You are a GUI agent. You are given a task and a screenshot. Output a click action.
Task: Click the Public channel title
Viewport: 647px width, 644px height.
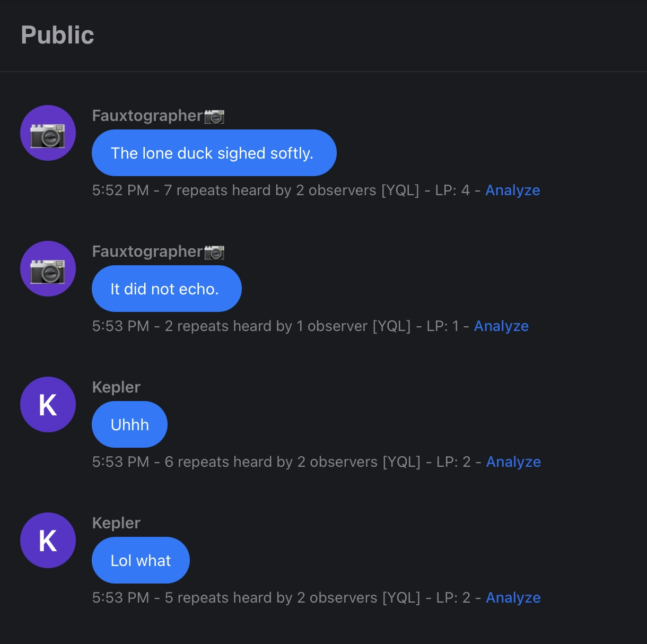click(57, 35)
